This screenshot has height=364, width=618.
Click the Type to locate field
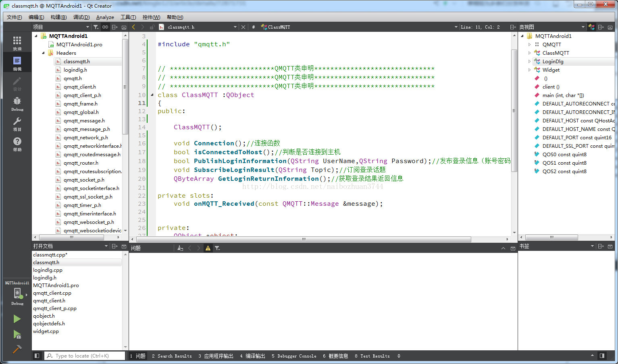pos(85,356)
